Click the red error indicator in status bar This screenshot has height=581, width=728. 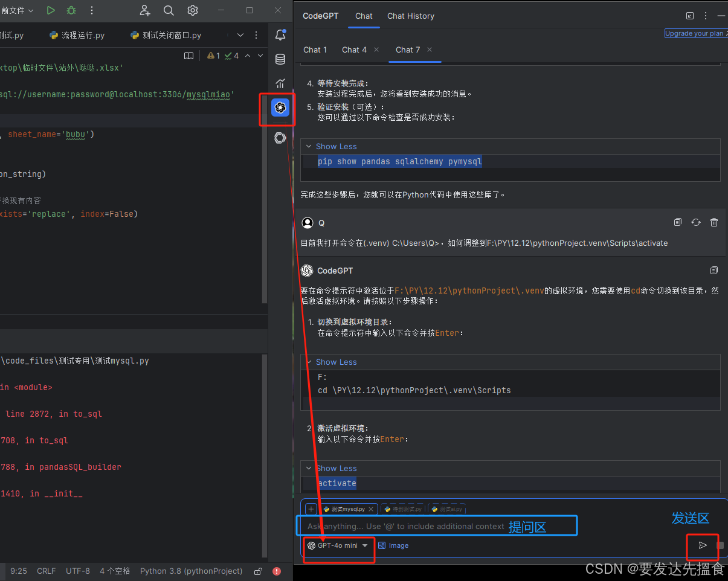(x=277, y=571)
